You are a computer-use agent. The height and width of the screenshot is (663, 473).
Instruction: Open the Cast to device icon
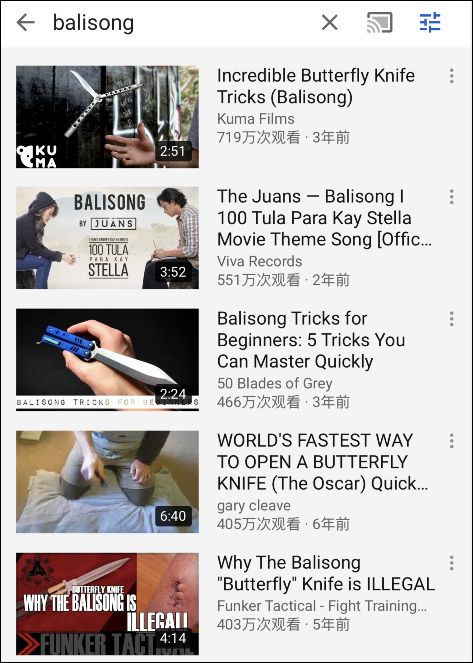[x=379, y=22]
